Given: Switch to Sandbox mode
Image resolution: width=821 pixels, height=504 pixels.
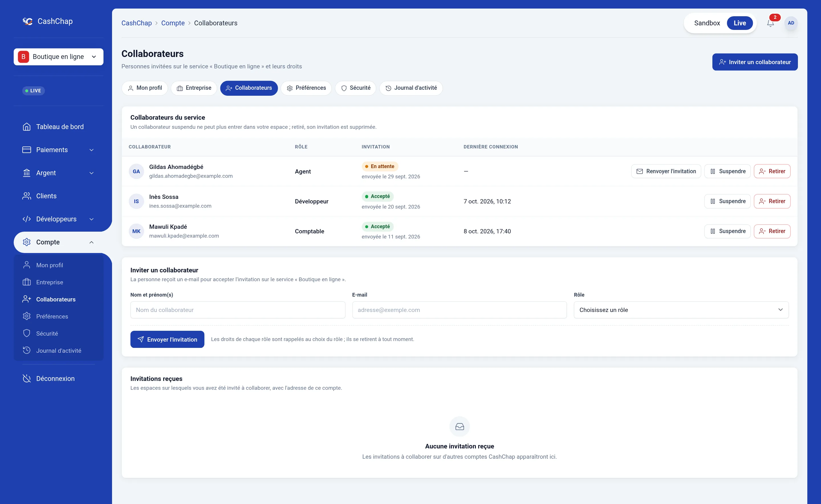Looking at the screenshot, I should [707, 23].
